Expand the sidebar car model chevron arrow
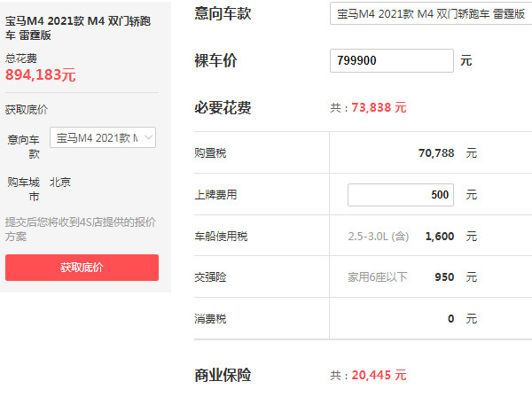Screen dimensions: 532x397 (x=148, y=137)
